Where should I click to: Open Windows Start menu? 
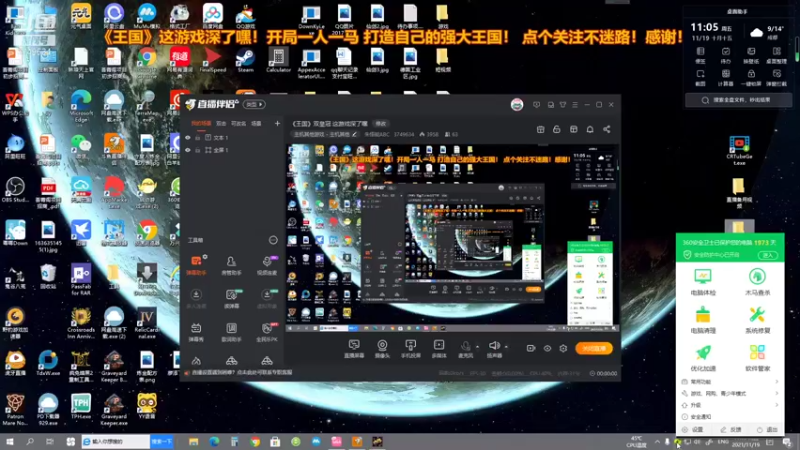pyautogui.click(x=10, y=441)
